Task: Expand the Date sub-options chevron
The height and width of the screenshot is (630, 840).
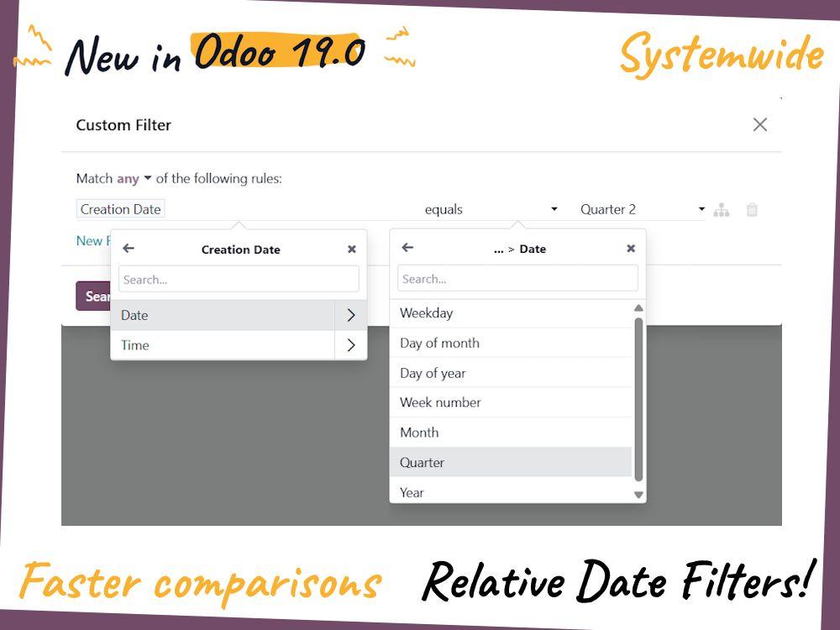Action: pyautogui.click(x=351, y=315)
